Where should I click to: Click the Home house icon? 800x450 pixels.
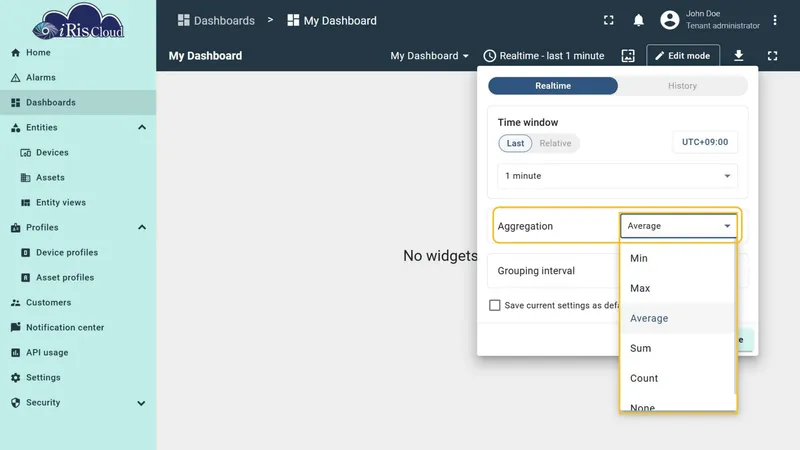coord(15,53)
